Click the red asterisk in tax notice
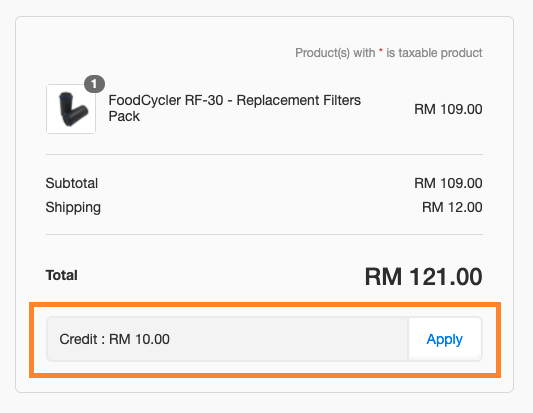This screenshot has height=413, width=533. (x=381, y=51)
